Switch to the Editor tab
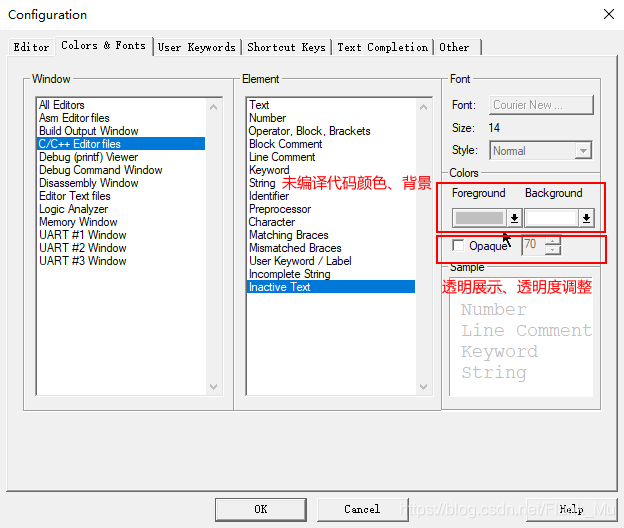Screen dimensions: 624x528 31,47
